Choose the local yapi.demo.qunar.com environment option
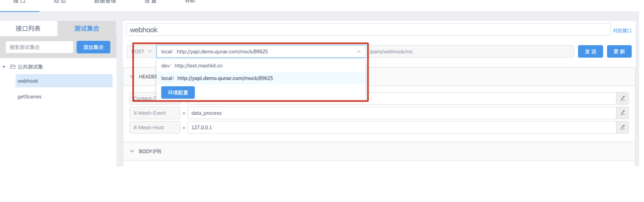The height and width of the screenshot is (202, 644). point(261,78)
